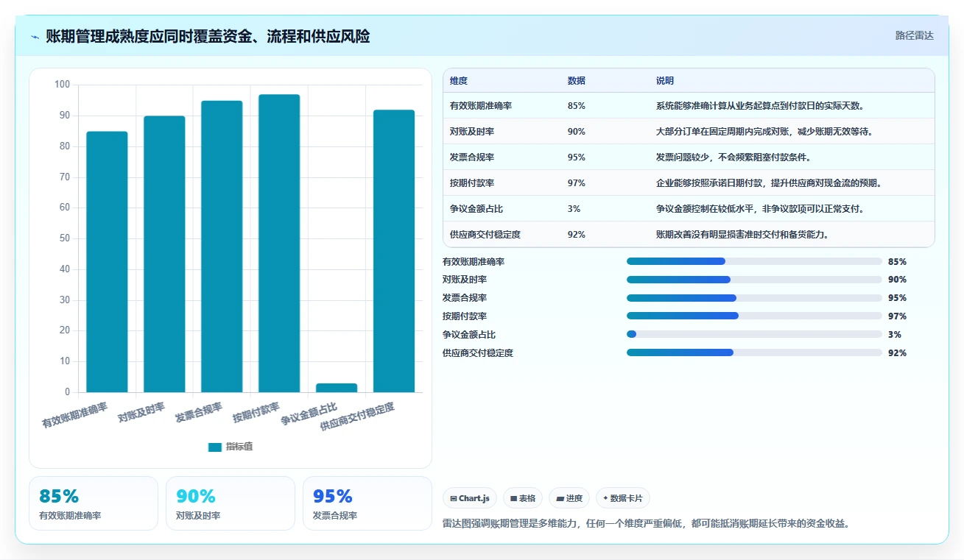Click the 3% value in table
Image resolution: width=964 pixels, height=560 pixels.
(x=574, y=209)
